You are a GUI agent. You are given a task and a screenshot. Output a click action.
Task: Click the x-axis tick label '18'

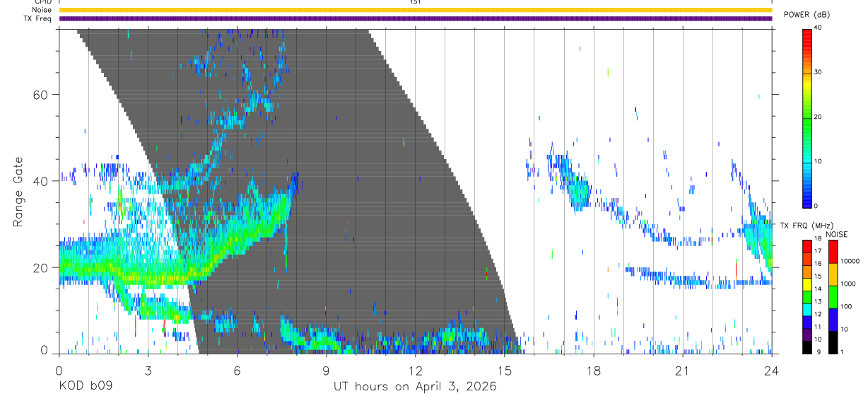tap(593, 371)
